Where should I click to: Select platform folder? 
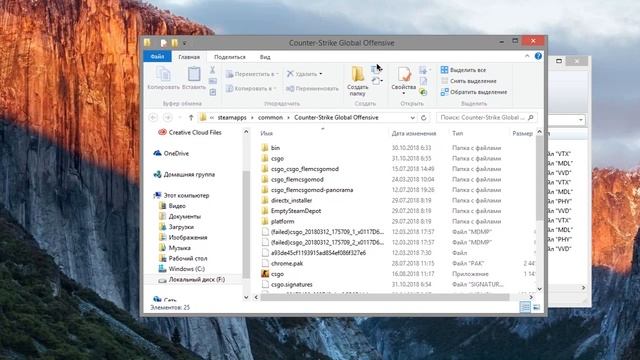point(278,222)
